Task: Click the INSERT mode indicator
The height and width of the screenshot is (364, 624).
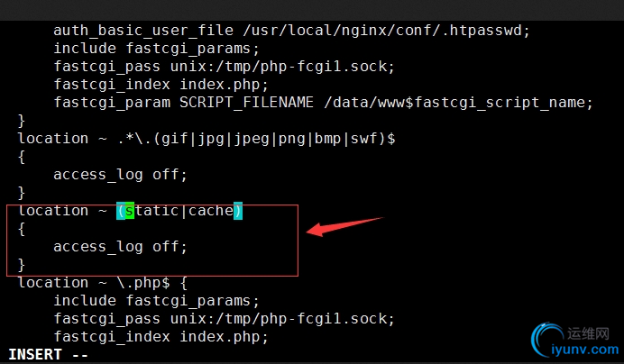Action: pos(49,354)
